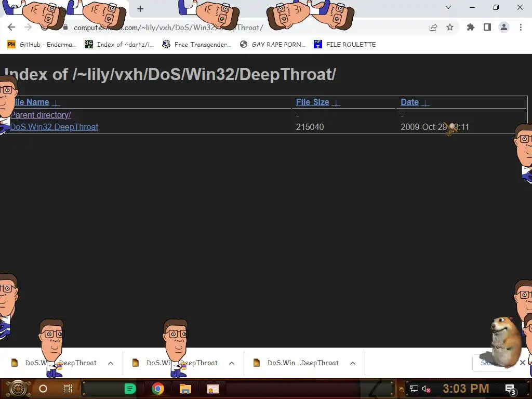
Task: Open a new tab with the plus button
Action: click(140, 9)
